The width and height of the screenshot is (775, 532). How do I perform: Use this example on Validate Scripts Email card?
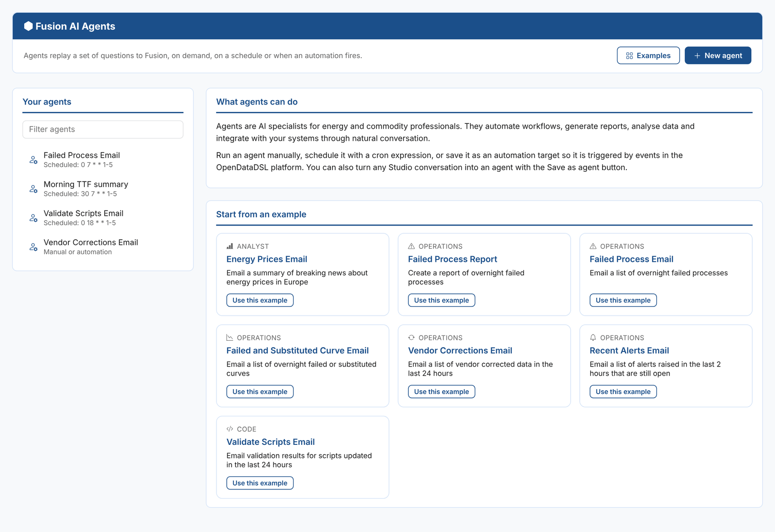[x=260, y=483]
